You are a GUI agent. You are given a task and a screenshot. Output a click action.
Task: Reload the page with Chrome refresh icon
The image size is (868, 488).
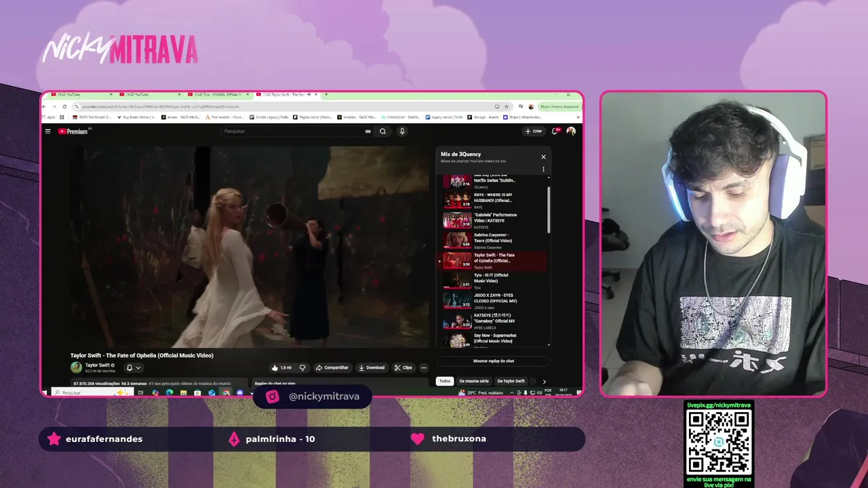click(64, 106)
